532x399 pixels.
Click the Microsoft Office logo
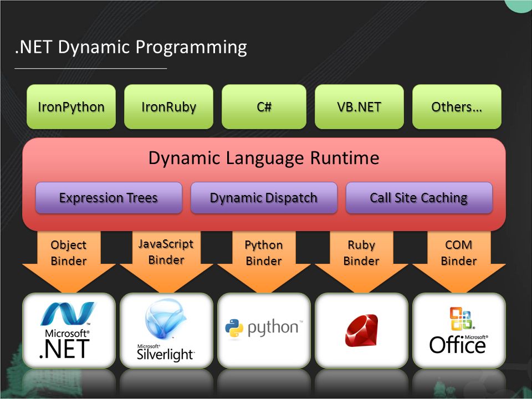pos(458,330)
